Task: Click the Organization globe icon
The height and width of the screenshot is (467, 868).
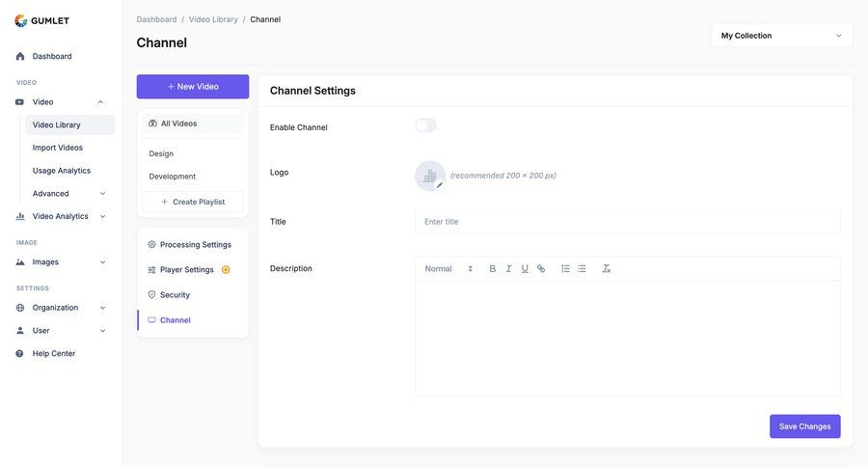Action: [x=20, y=308]
